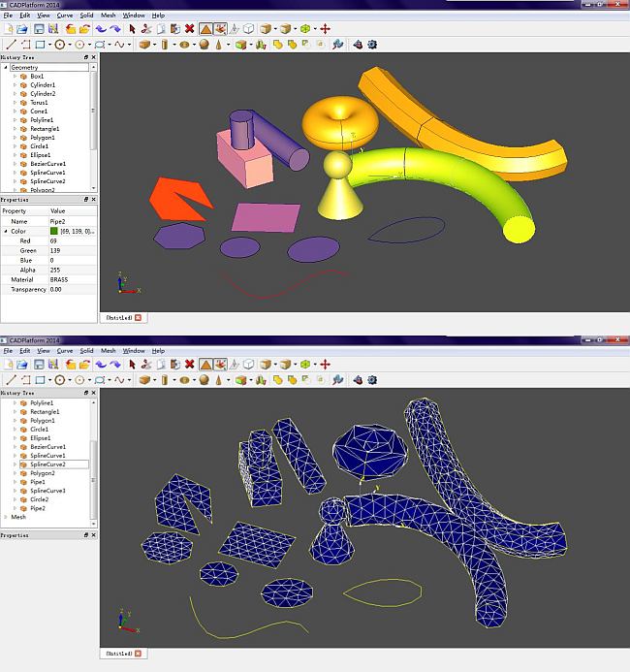The width and height of the screenshot is (630, 672).
Task: Click Save As icon in bottom window
Action: pyautogui.click(x=53, y=365)
